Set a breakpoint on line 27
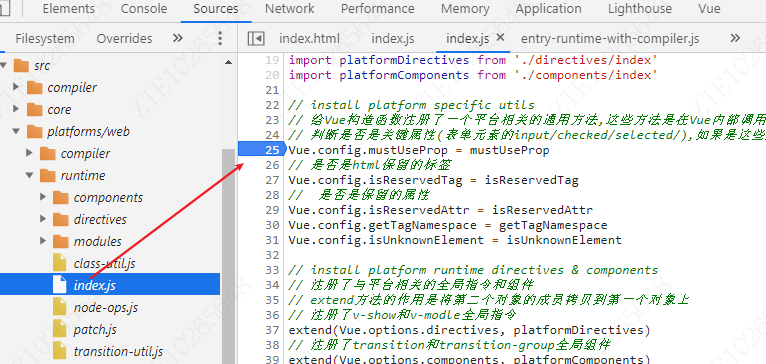This screenshot has height=364, width=766. (272, 180)
